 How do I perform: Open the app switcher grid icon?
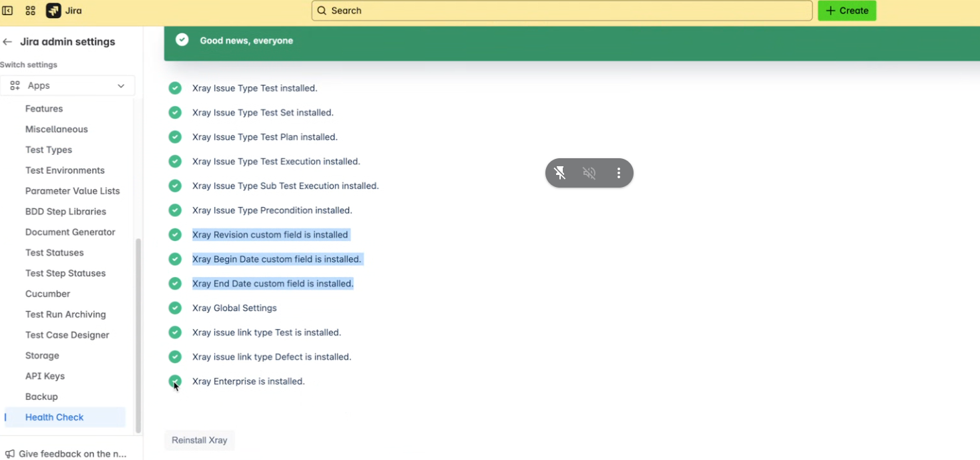coord(30,11)
